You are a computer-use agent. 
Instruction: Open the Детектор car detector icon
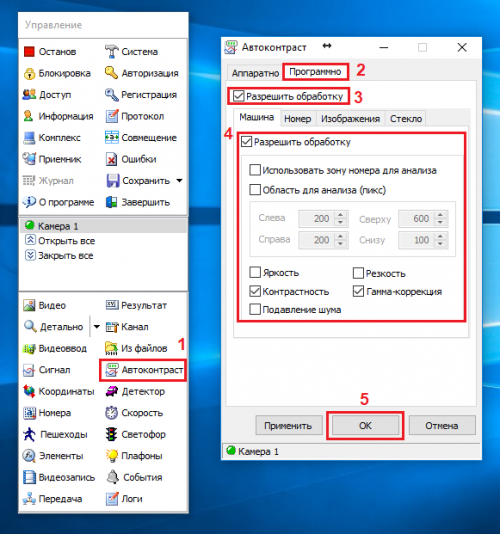point(111,391)
